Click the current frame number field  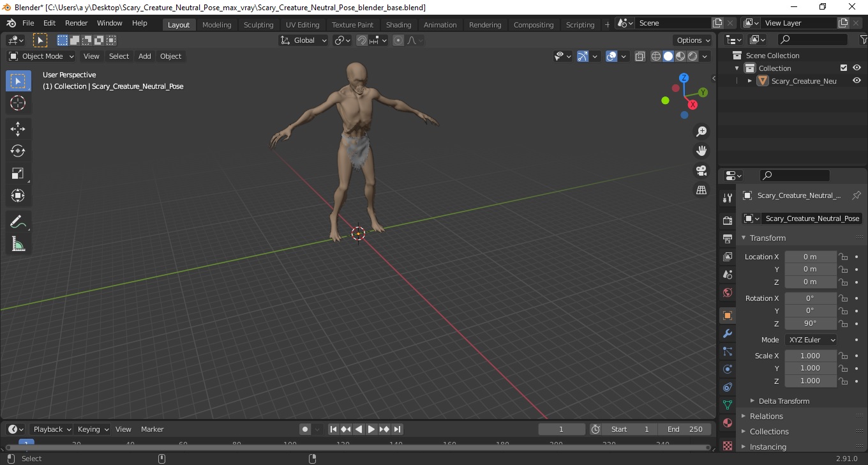pos(562,429)
